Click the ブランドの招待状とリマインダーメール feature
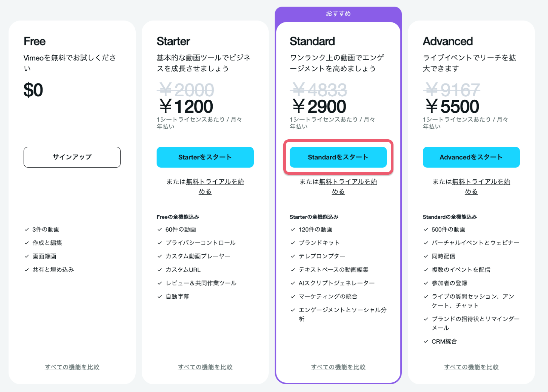The height and width of the screenshot is (392, 548). click(476, 323)
